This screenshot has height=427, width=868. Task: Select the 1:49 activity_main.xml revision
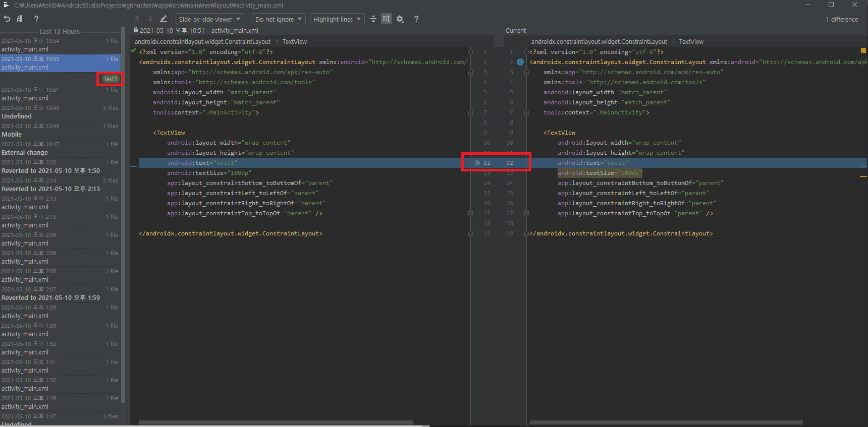(60, 402)
